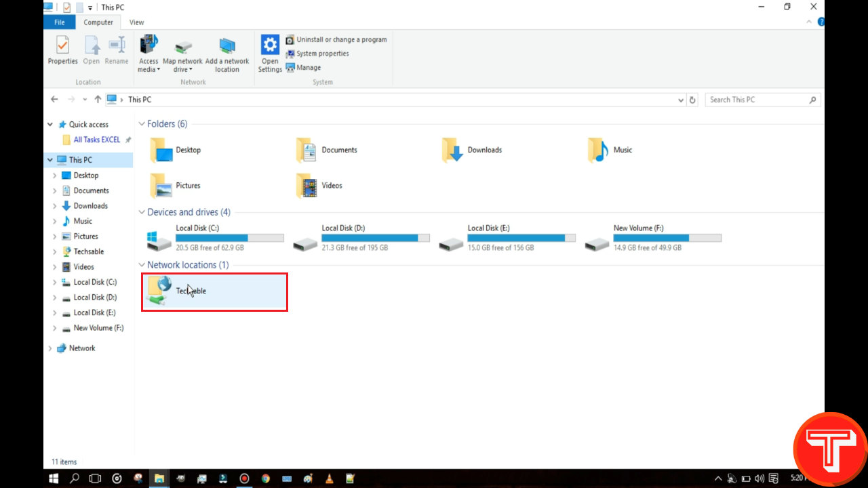
Task: Open taskbar Search magnifier
Action: coord(75,479)
